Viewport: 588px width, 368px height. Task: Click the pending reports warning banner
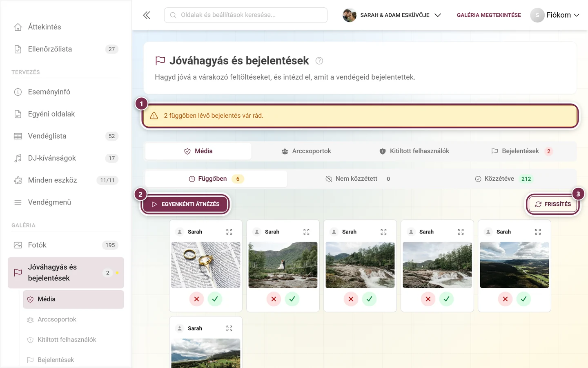(360, 116)
